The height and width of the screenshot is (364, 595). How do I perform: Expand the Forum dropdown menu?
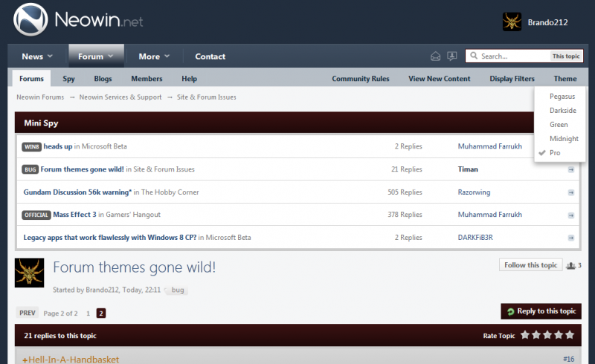[96, 56]
